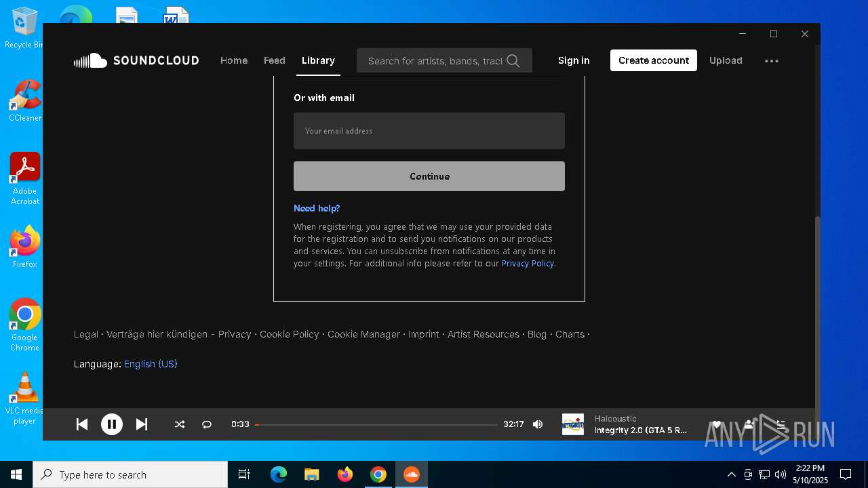Open the Upload page

coord(726,60)
